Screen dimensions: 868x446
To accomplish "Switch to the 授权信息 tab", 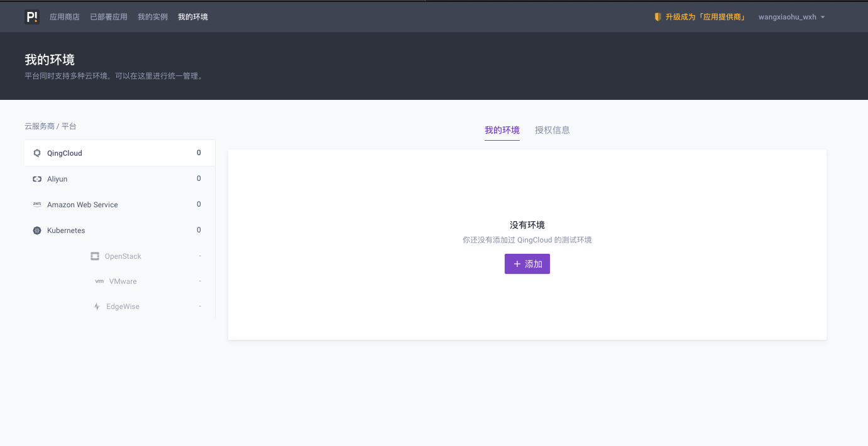I will point(552,130).
